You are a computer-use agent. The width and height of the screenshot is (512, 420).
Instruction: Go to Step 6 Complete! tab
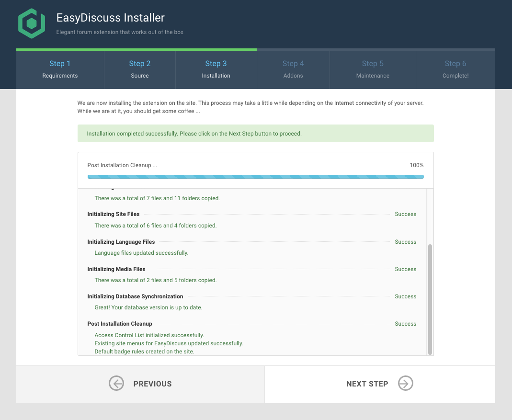455,69
